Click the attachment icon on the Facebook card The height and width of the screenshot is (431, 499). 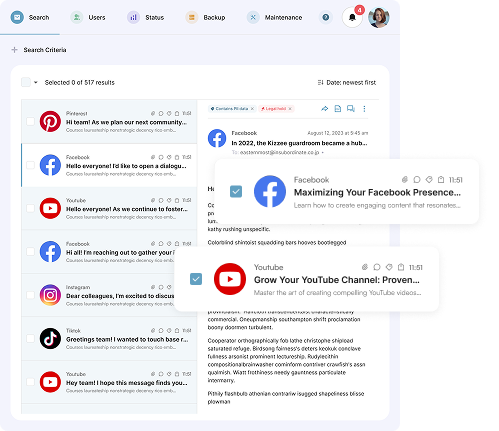pos(405,180)
